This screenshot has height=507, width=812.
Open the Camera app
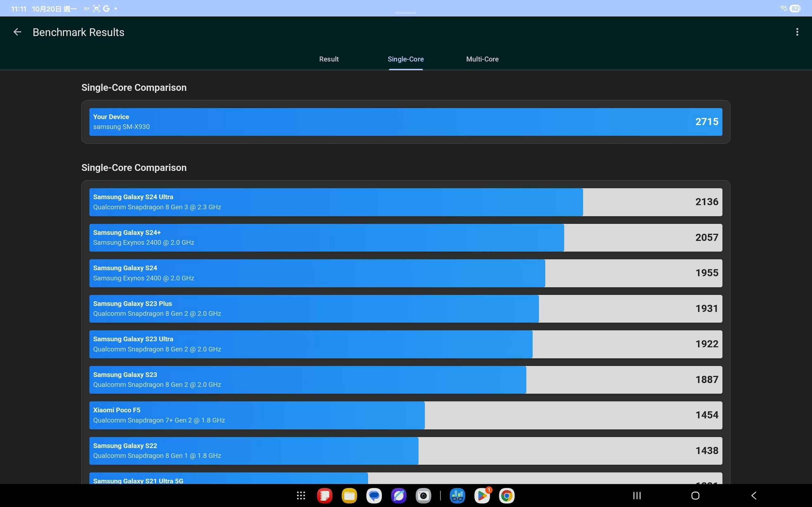click(x=423, y=495)
